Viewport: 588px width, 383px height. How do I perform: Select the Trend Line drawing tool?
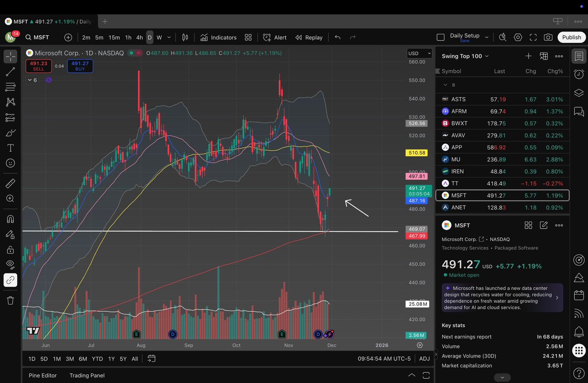(x=10, y=72)
